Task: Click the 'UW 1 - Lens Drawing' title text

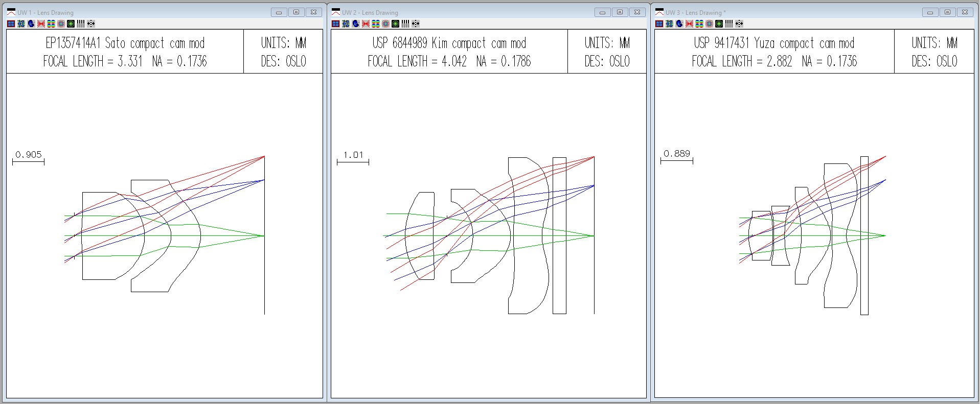Action: click(45, 13)
